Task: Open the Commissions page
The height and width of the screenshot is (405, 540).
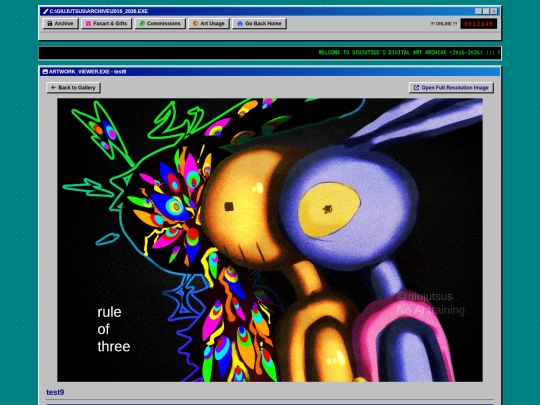Action: (x=160, y=23)
